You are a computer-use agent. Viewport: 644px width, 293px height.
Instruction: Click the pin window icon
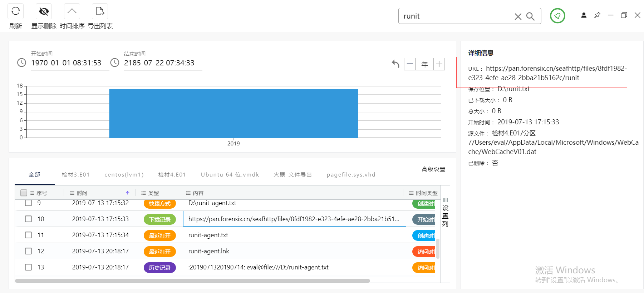(x=597, y=15)
